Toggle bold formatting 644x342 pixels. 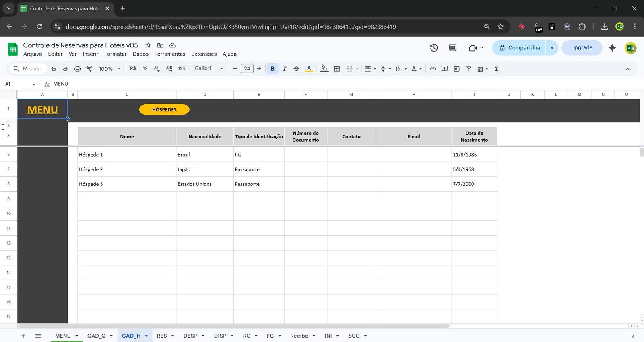pos(272,69)
